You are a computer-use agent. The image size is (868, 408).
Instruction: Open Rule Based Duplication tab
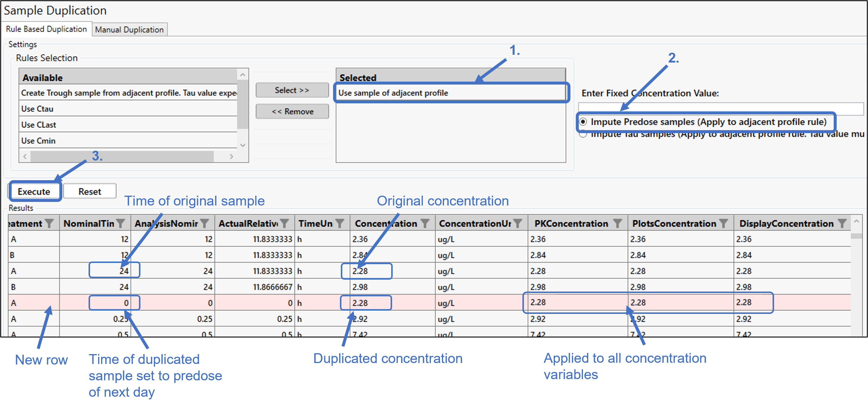pos(46,29)
